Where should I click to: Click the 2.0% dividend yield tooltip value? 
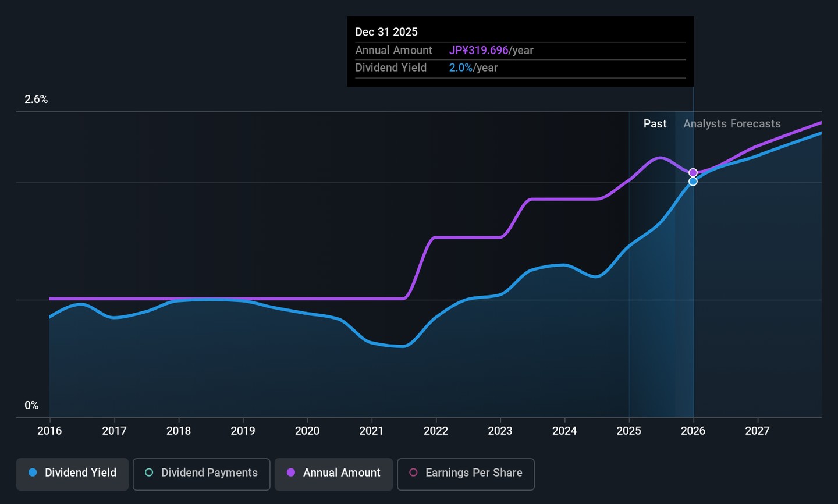click(460, 68)
